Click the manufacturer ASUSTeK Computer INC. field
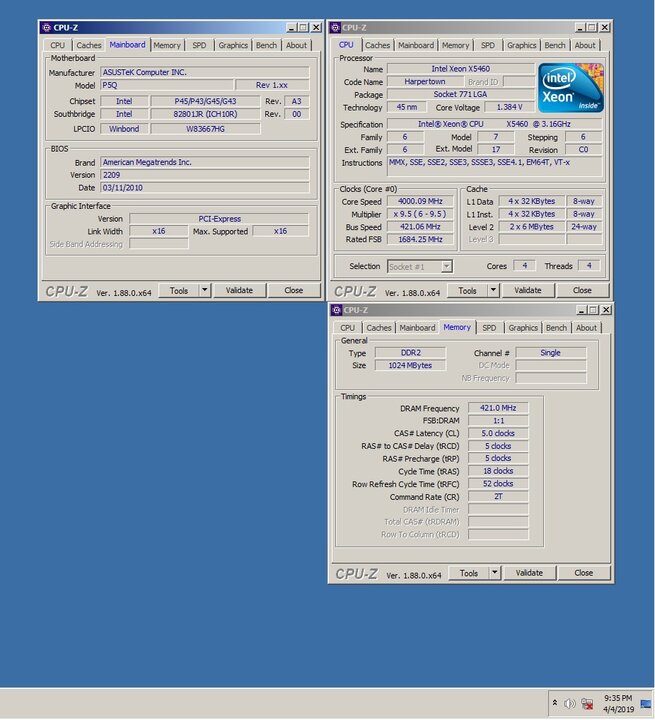Image resolution: width=655 pixels, height=720 pixels. [205, 72]
